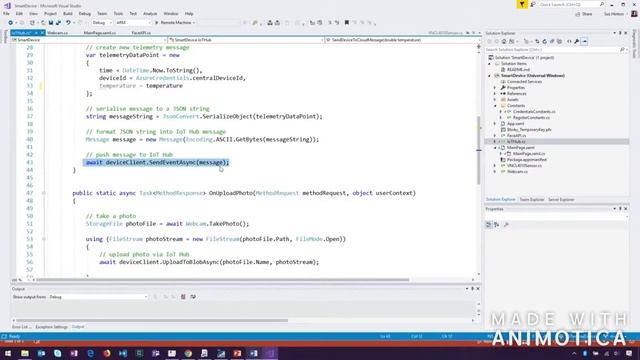
Task: Click the Navigate Backward icon in the toolbar
Action: [11, 23]
